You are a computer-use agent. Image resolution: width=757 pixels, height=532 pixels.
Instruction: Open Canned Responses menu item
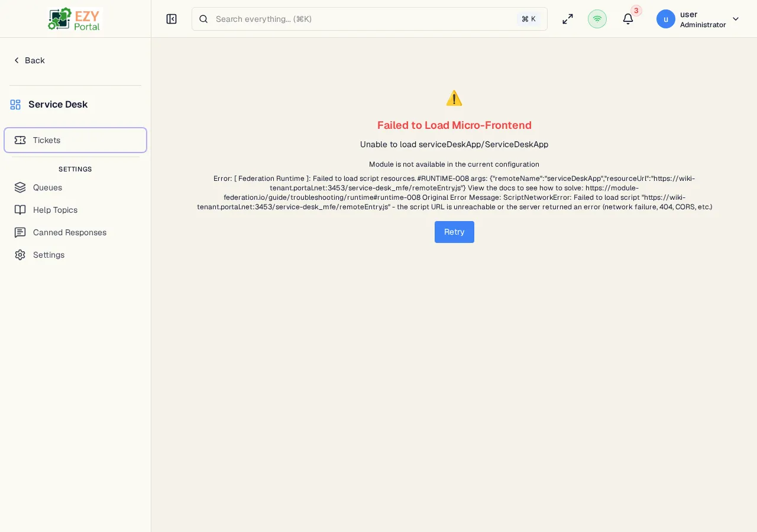click(x=76, y=232)
